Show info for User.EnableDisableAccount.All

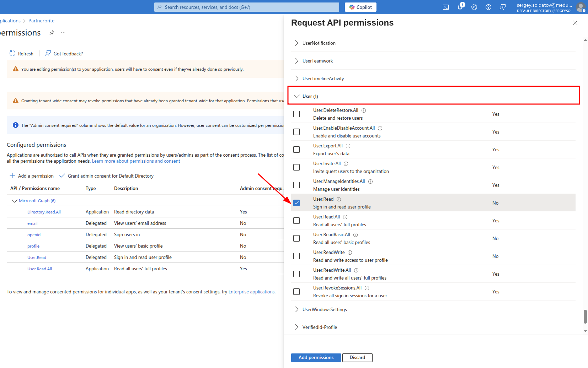(x=380, y=128)
